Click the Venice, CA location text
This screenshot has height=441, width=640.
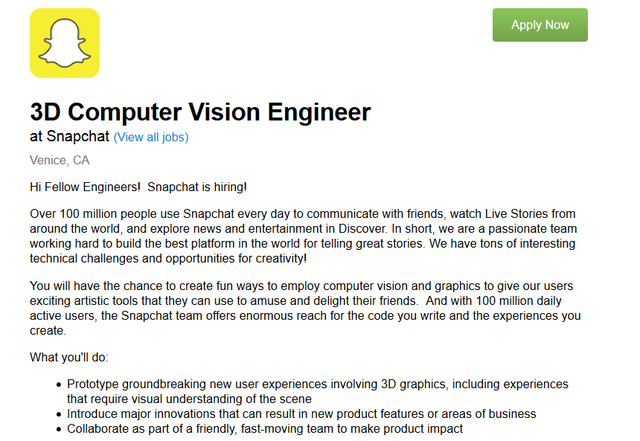pos(61,160)
